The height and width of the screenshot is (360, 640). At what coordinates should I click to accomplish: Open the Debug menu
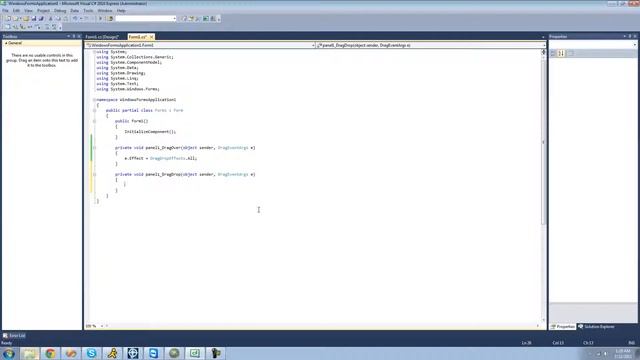point(60,11)
